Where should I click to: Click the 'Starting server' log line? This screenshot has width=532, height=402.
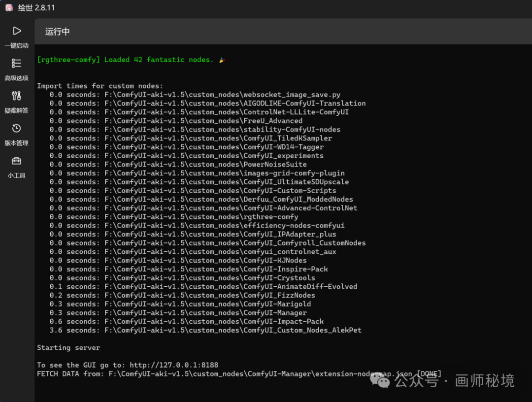68,348
